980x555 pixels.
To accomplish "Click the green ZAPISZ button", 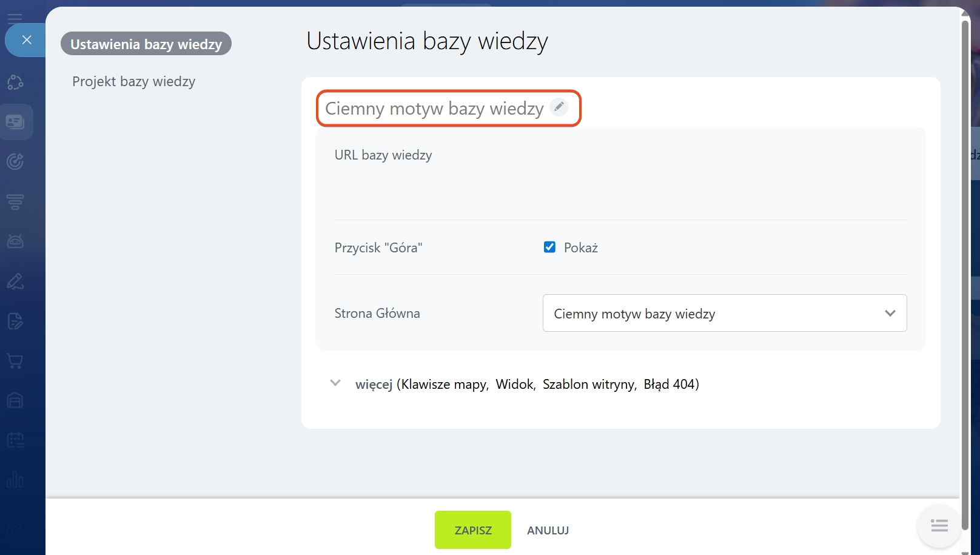I will pos(472,530).
